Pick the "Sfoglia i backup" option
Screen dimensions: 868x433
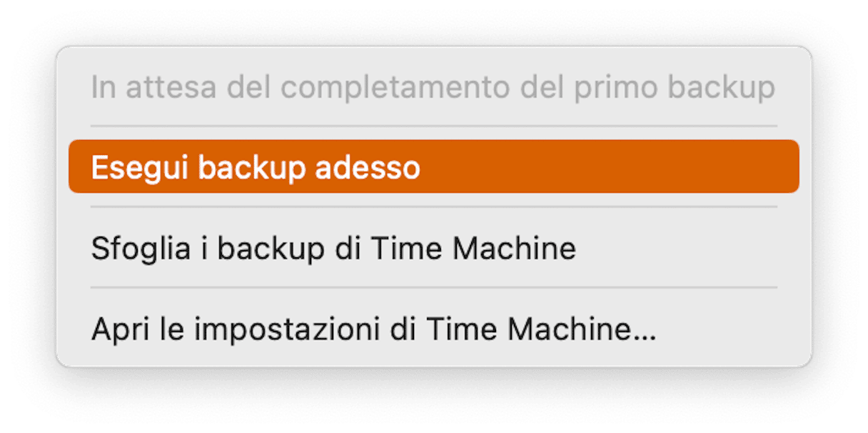(x=433, y=248)
